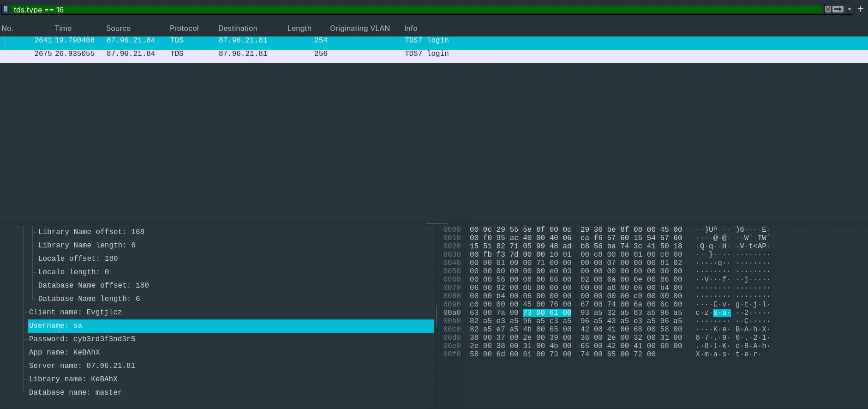Open the recent filters dropdown arrow
Screen dimensions: 868x409
coord(849,9)
